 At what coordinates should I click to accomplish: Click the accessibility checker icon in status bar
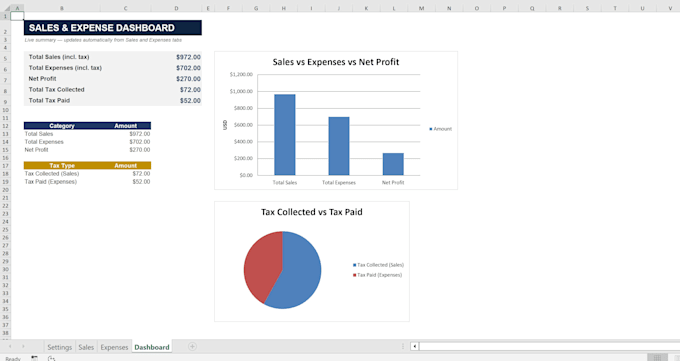(x=51, y=358)
